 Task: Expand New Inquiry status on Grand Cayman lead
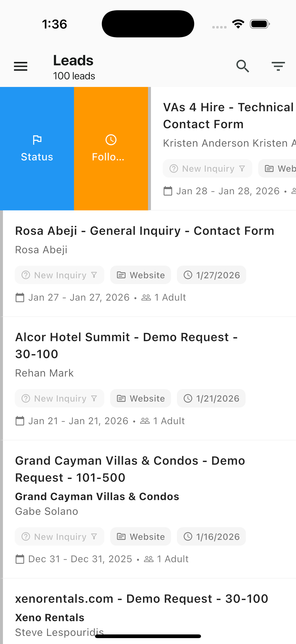59,536
